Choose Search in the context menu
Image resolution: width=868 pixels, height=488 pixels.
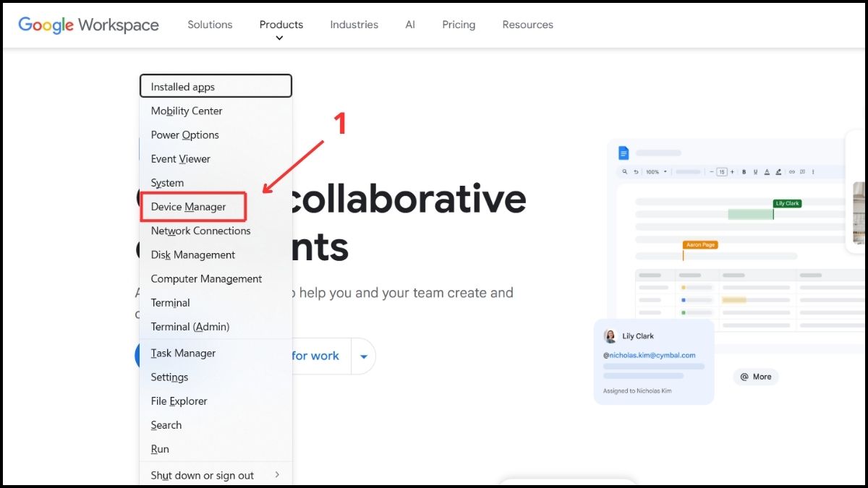[x=216, y=424]
